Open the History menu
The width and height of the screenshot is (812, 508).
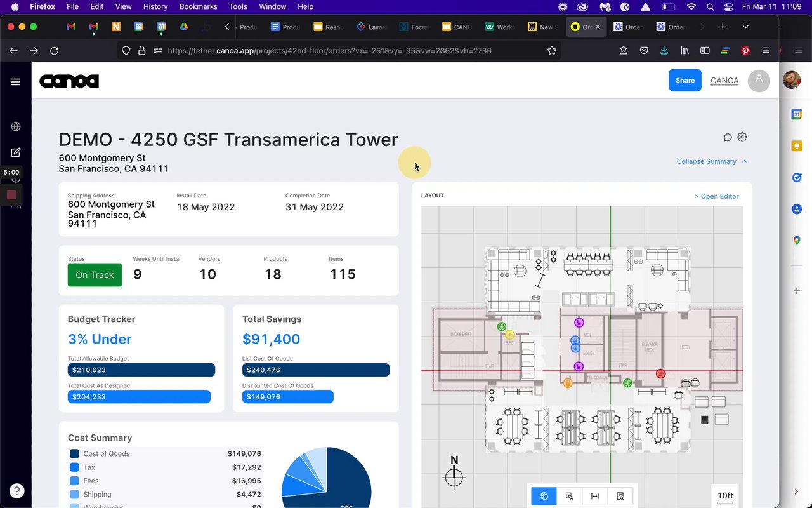(x=155, y=7)
